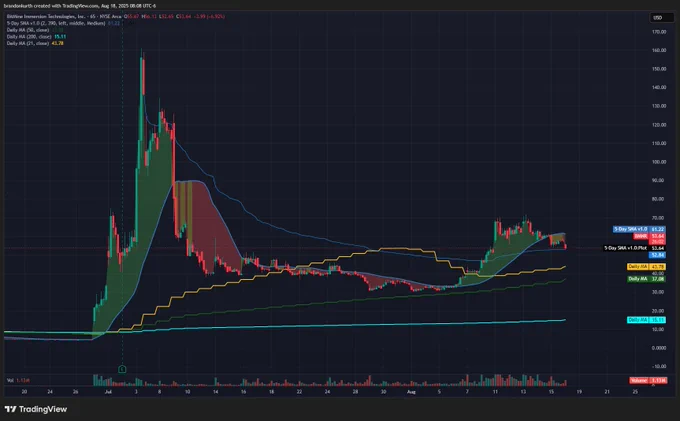This screenshot has width=680, height=421.
Task: Select the Daily MA (200, close) legend row
Action: point(36,37)
